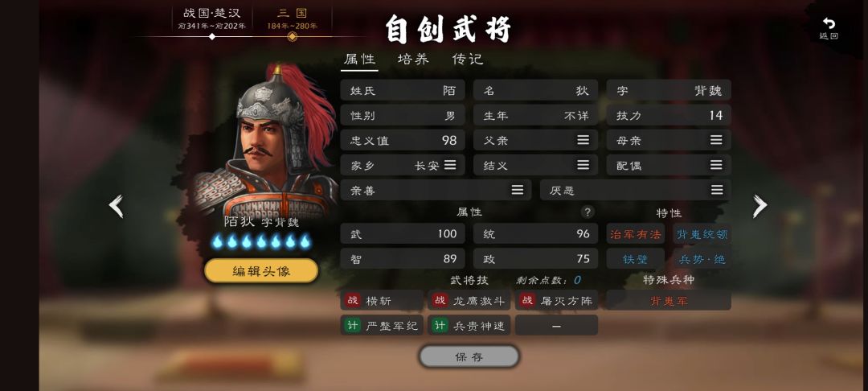Open the 父亲 list menu icon

(x=583, y=140)
